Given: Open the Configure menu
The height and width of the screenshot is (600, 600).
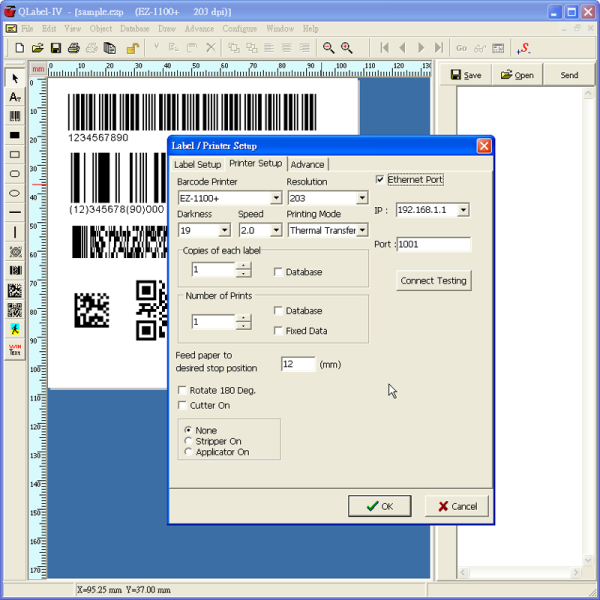Looking at the screenshot, I should 240,29.
